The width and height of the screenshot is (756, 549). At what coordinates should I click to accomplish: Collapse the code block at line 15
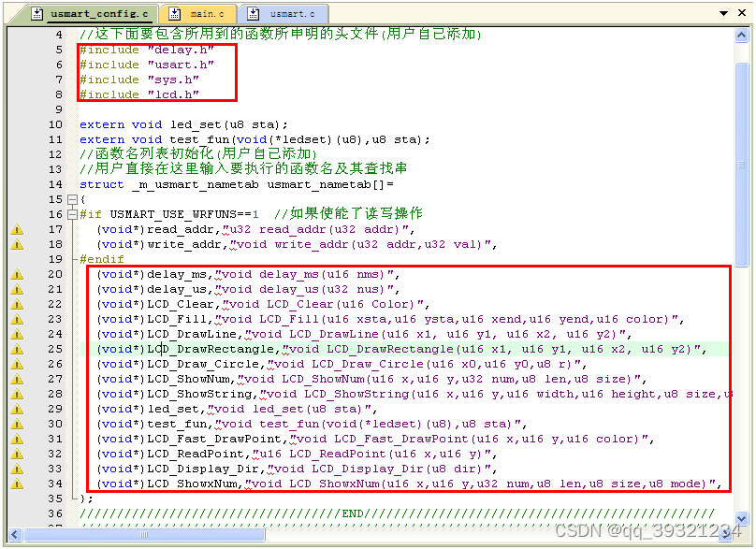tap(72, 199)
